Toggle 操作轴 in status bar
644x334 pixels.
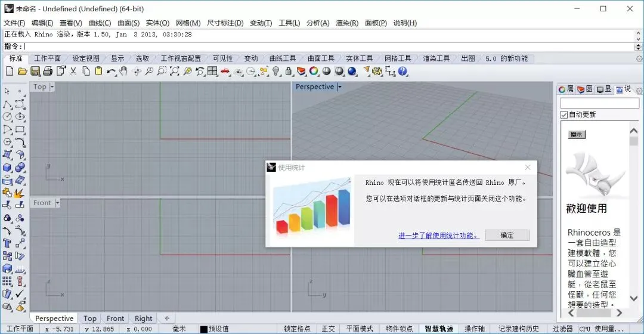click(475, 329)
